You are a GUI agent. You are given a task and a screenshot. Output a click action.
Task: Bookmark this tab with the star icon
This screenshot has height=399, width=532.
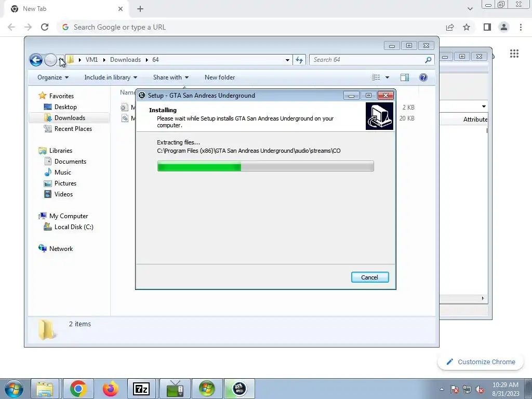(467, 27)
